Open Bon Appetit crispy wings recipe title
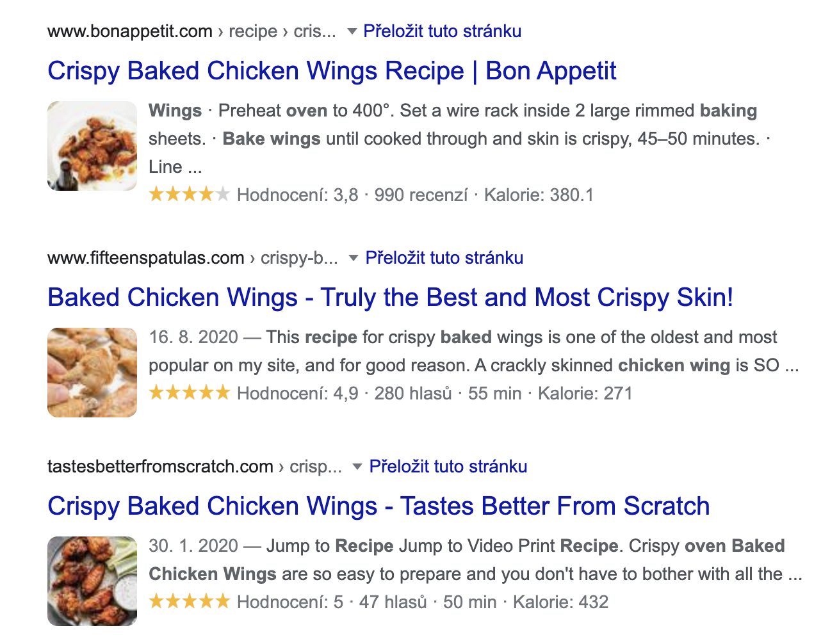Image resolution: width=830 pixels, height=644 pixels. 332,71
